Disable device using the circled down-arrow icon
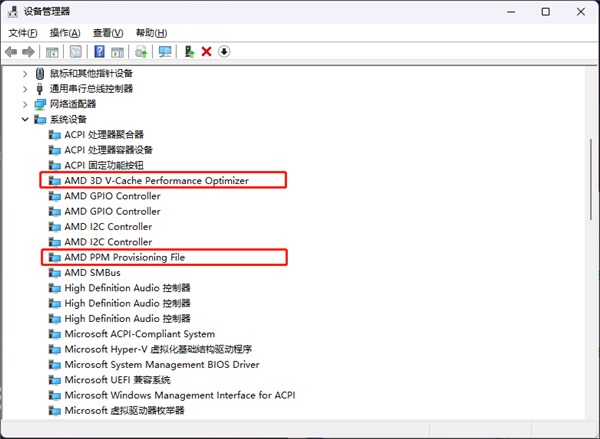 (x=224, y=51)
